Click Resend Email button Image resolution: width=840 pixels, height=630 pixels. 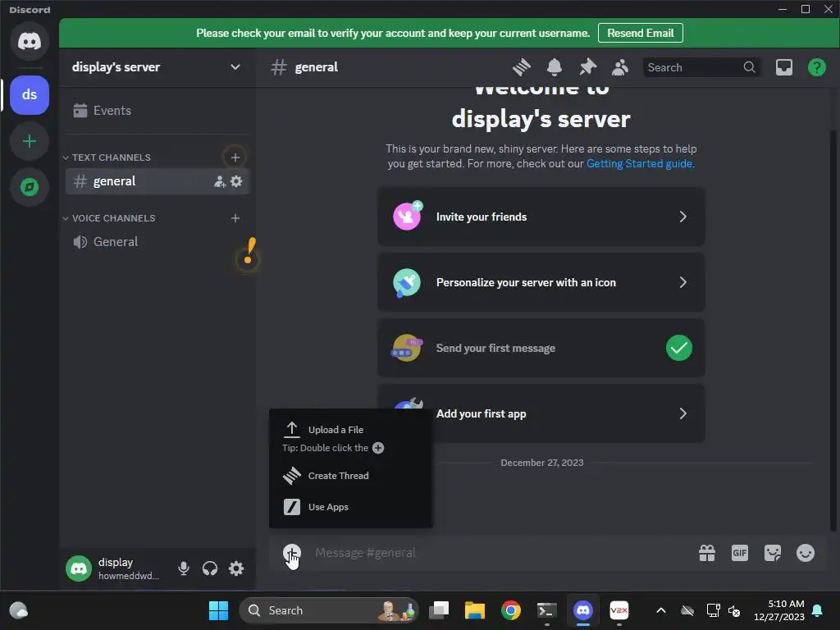[x=640, y=33]
